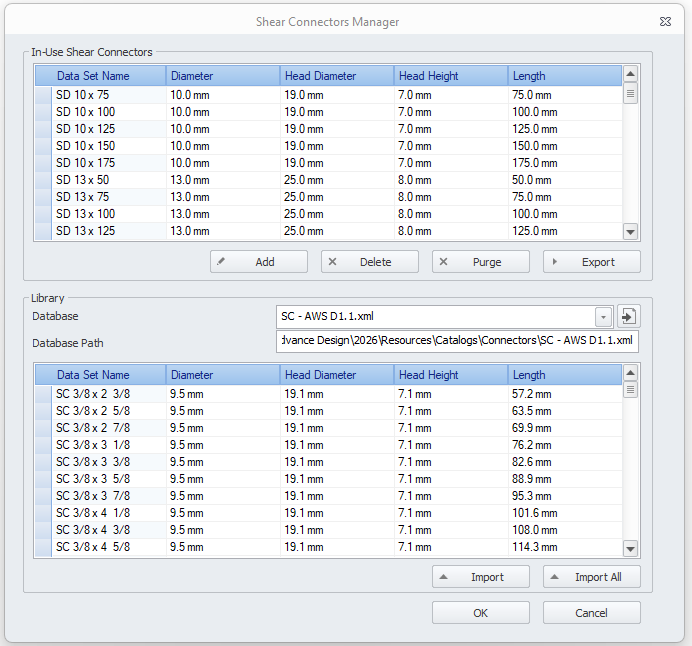Select the SD 10 x 75 row
The height and width of the screenshot is (646, 692).
point(328,95)
